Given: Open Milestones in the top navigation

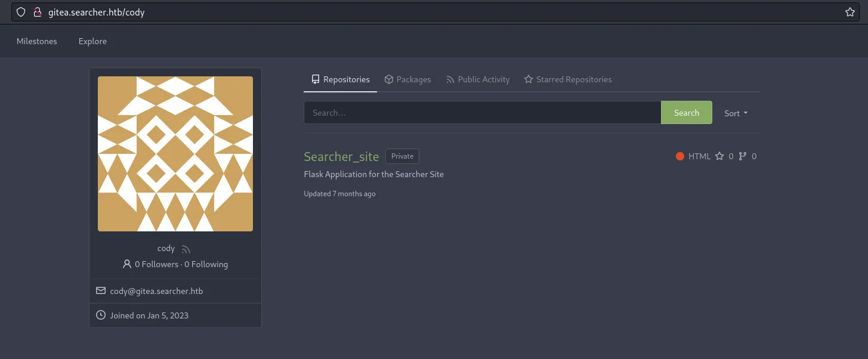Looking at the screenshot, I should click(37, 41).
